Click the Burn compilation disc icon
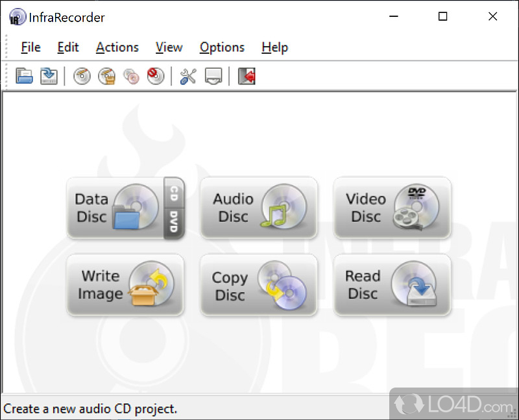 pyautogui.click(x=82, y=76)
